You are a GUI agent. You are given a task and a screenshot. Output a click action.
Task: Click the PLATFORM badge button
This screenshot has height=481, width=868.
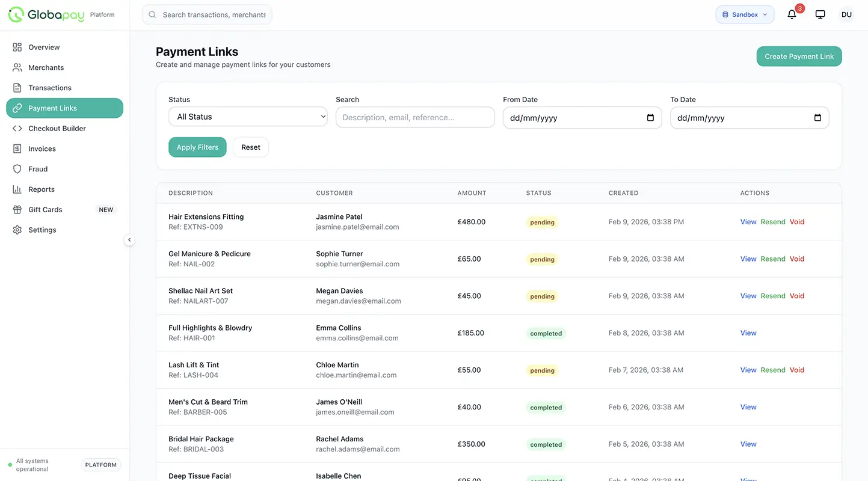point(101,465)
